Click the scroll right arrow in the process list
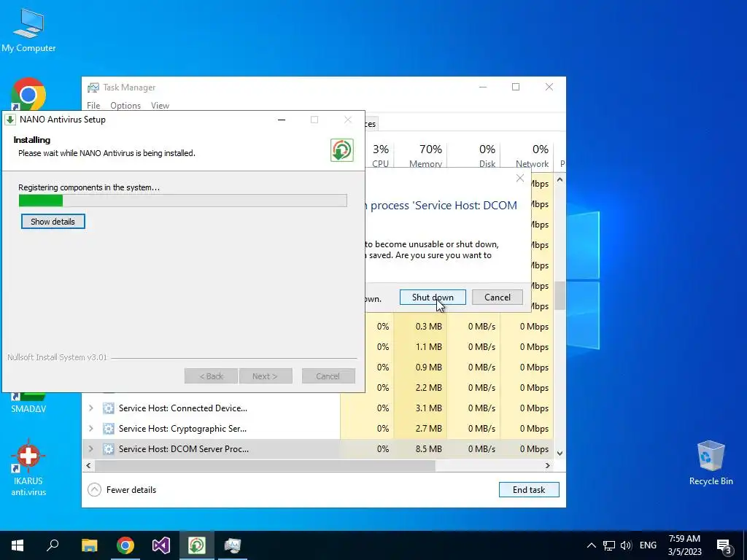Screen dimensions: 747x560 [x=548, y=466]
